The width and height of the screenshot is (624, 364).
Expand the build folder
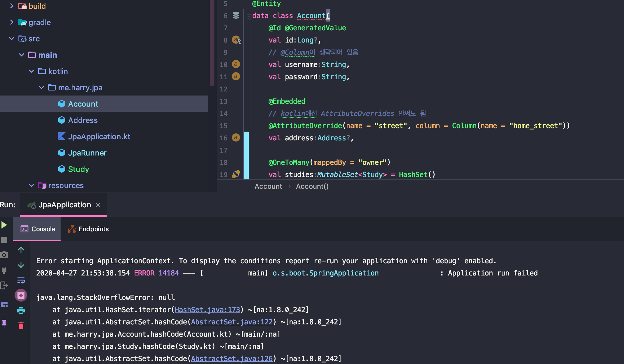coord(12,6)
